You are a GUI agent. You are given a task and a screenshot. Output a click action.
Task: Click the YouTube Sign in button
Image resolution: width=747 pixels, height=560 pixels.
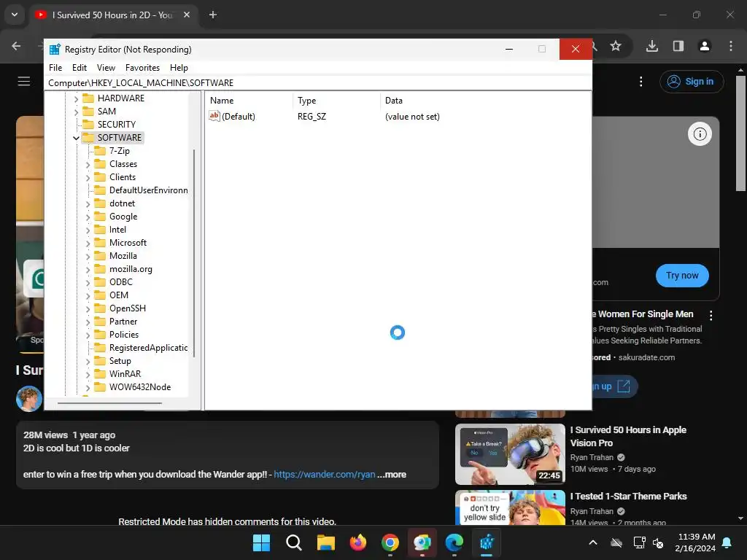(692, 82)
